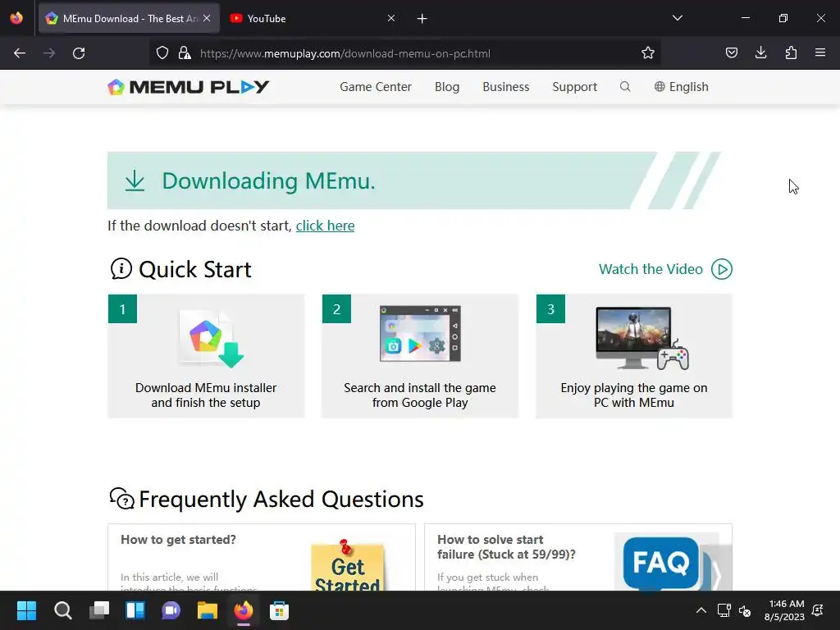This screenshot has width=840, height=630.
Task: Open the Chat app on taskbar
Action: coord(171,610)
